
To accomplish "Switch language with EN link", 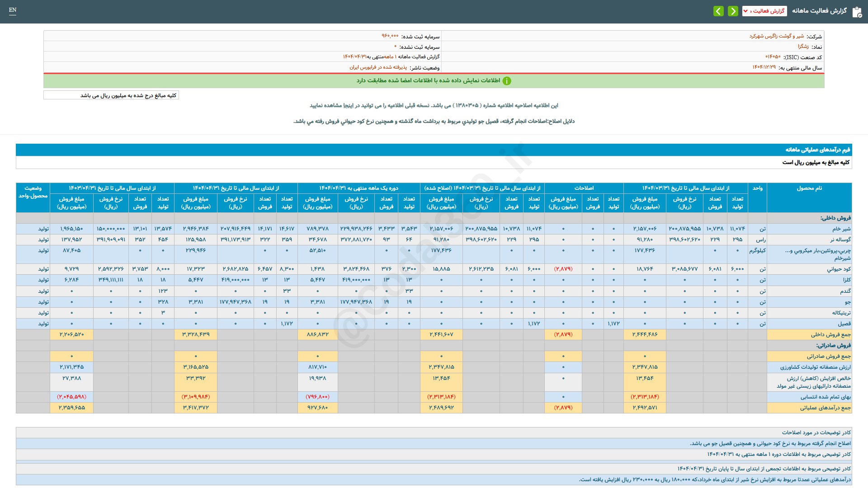I will point(13,10).
